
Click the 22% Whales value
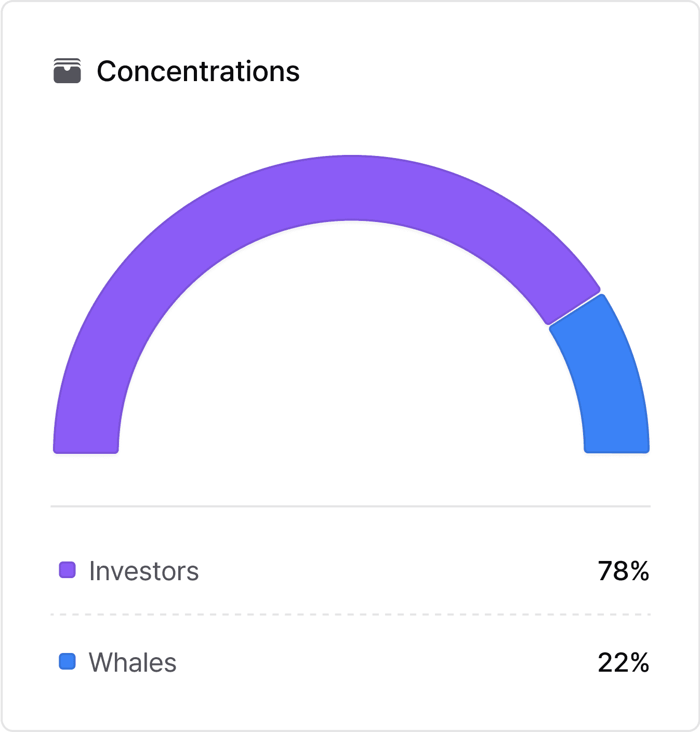[624, 663]
